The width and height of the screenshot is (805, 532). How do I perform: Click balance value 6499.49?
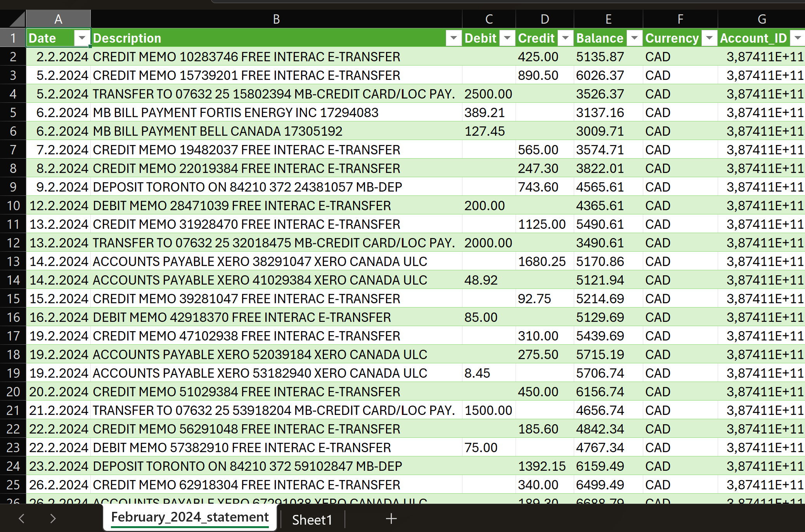point(608,485)
